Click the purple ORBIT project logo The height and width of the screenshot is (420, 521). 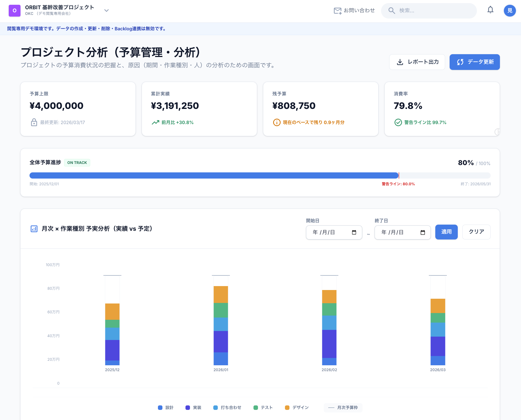pos(15,11)
